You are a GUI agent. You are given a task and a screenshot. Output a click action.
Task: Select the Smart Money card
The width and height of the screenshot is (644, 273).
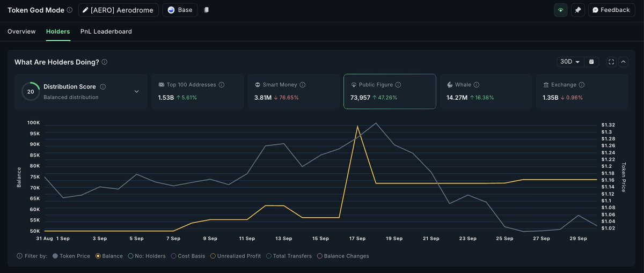pos(293,91)
